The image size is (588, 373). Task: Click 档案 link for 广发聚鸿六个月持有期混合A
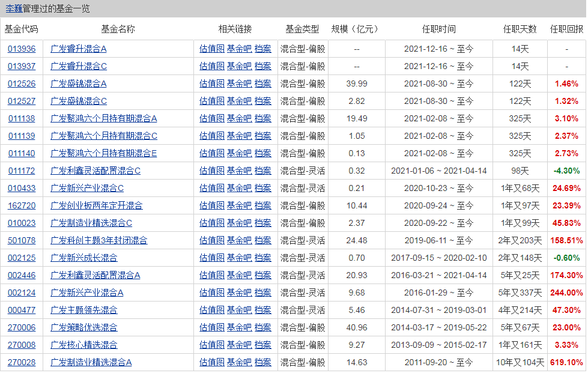coord(262,119)
